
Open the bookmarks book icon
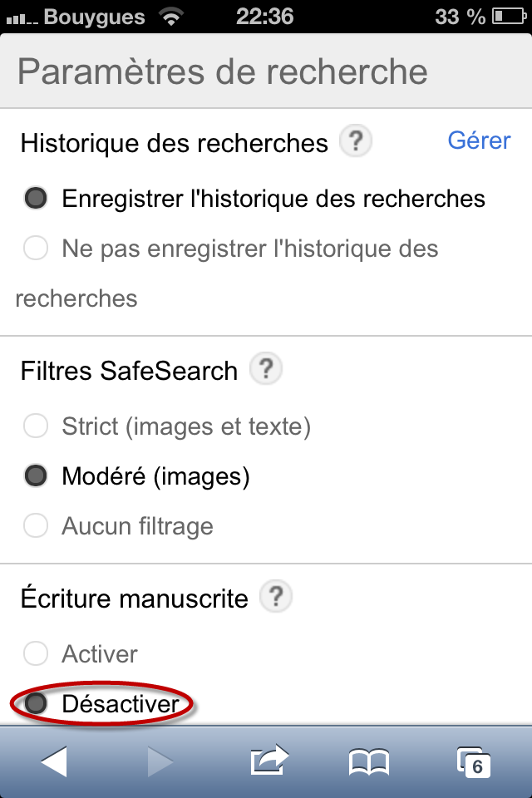click(x=369, y=762)
